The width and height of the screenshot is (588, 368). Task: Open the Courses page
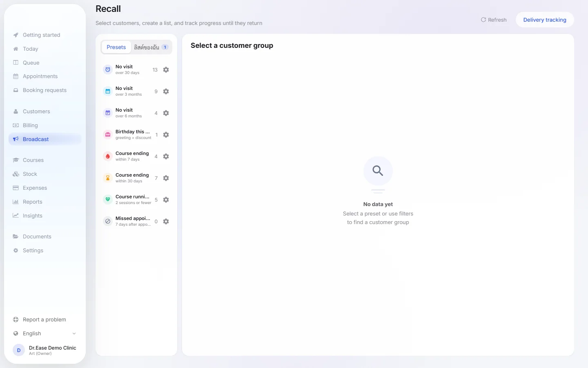coord(45,160)
